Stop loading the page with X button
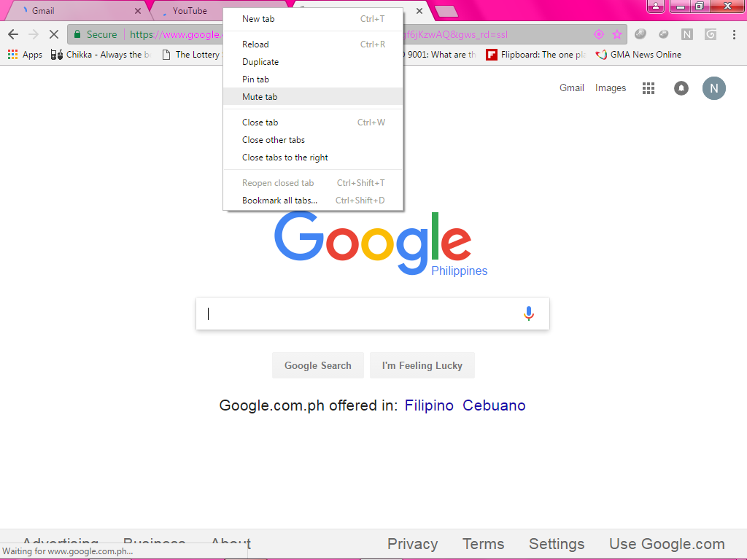 pyautogui.click(x=54, y=34)
